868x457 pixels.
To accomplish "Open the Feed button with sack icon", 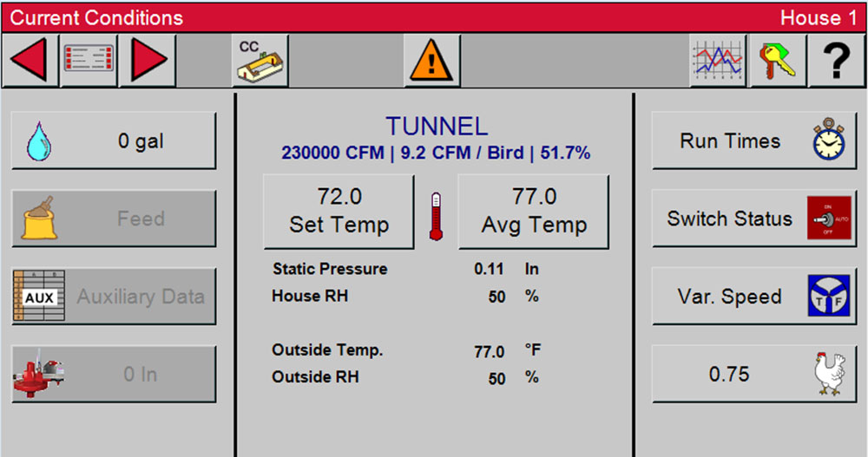I will pyautogui.click(x=114, y=219).
